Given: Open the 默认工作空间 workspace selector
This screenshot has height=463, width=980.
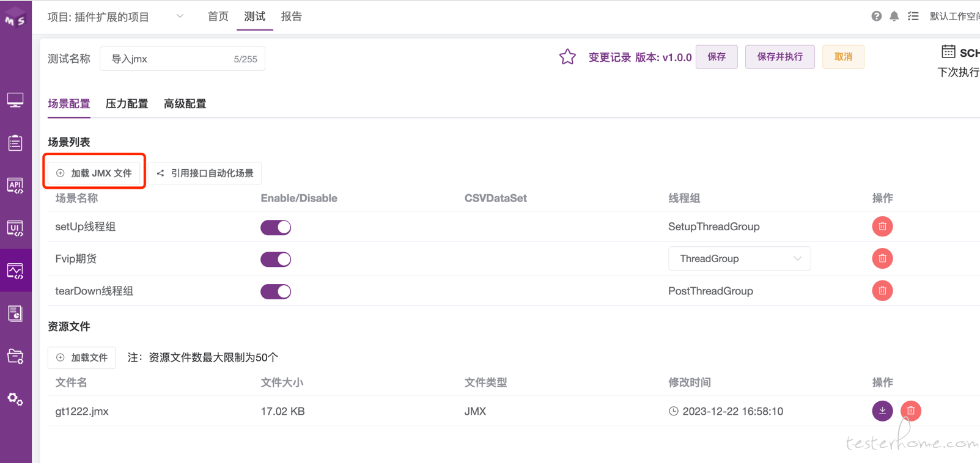Looking at the screenshot, I should click(955, 16).
